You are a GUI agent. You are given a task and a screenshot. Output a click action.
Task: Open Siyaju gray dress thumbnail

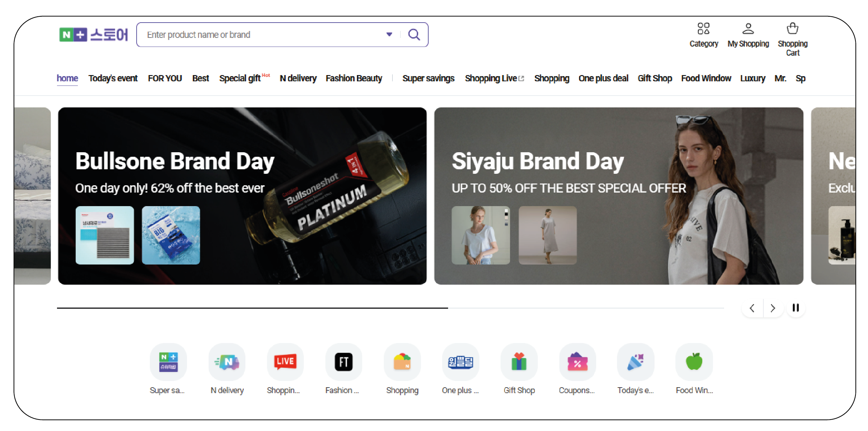click(x=547, y=235)
